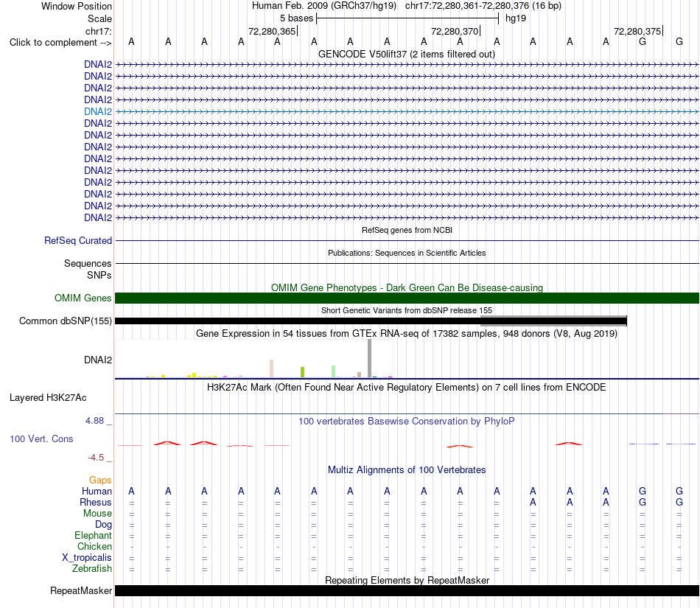Open '100 vertebrates Basewise Conservation by PhyloP' title
This screenshot has height=608, width=700.
coord(407,422)
